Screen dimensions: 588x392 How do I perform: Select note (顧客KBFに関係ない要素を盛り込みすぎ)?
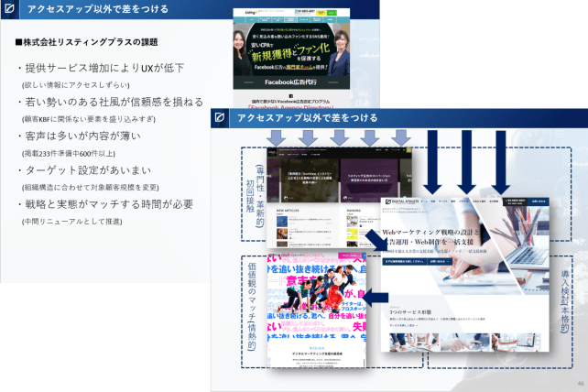(89, 119)
